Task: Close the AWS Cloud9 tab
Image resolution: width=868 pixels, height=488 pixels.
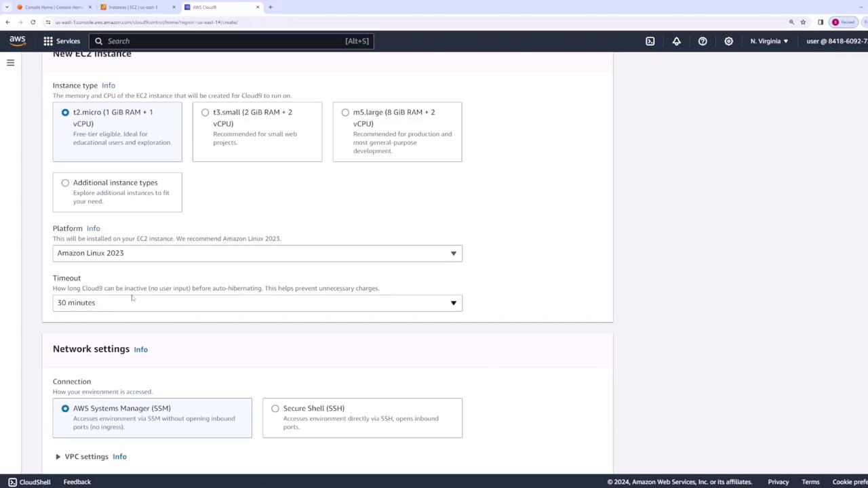Action: point(258,7)
